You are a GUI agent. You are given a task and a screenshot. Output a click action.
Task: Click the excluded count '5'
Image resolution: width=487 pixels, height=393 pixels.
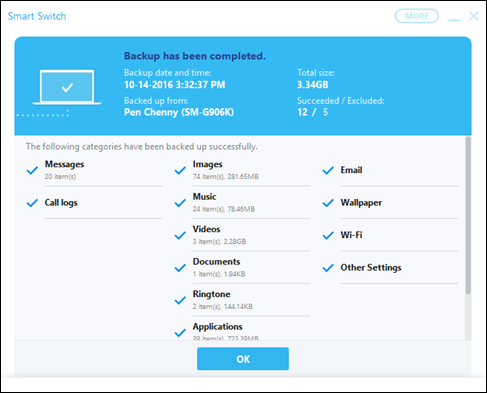tap(325, 112)
